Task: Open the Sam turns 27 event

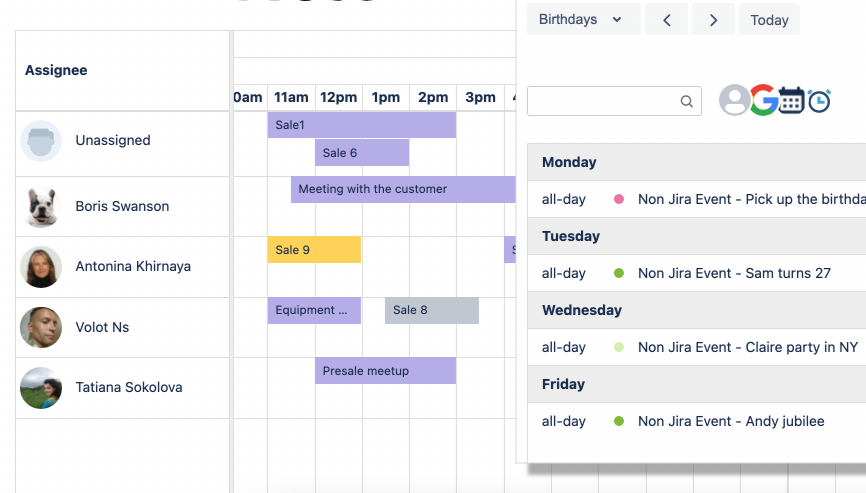Action: coord(734,273)
